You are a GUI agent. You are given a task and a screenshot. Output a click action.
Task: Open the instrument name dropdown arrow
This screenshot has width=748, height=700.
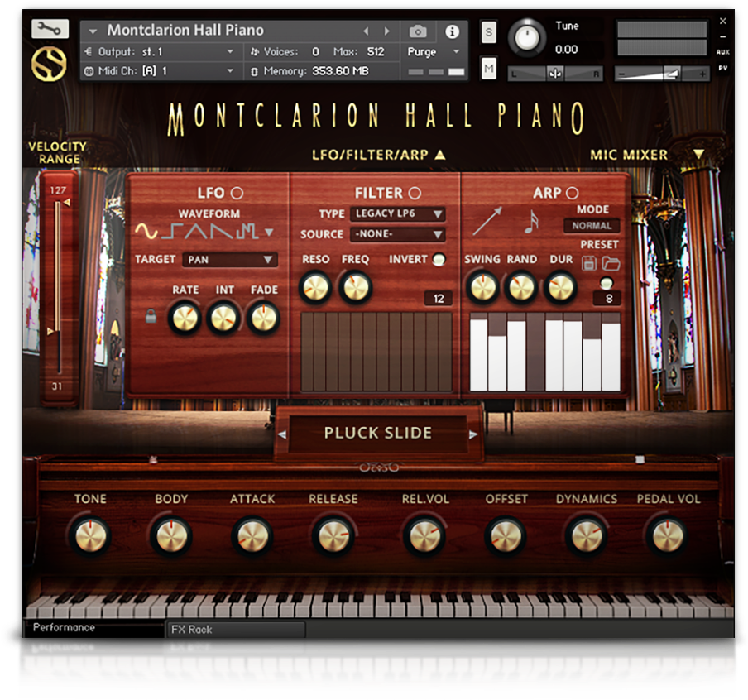[x=93, y=31]
